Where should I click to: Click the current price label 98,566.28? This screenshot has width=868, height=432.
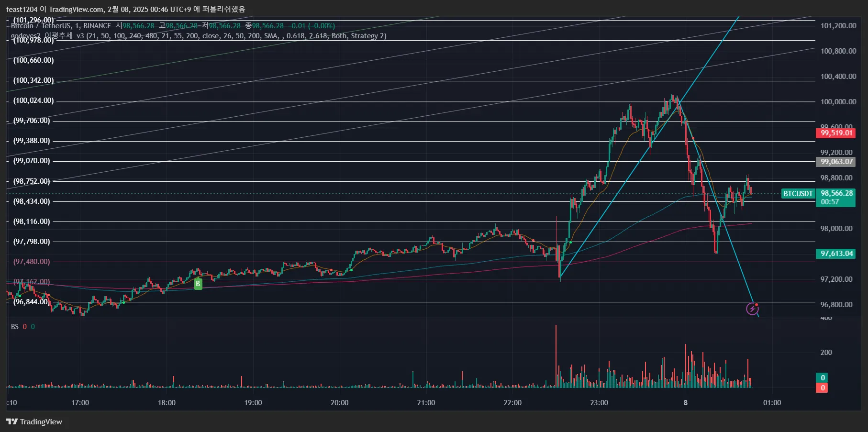click(x=836, y=193)
